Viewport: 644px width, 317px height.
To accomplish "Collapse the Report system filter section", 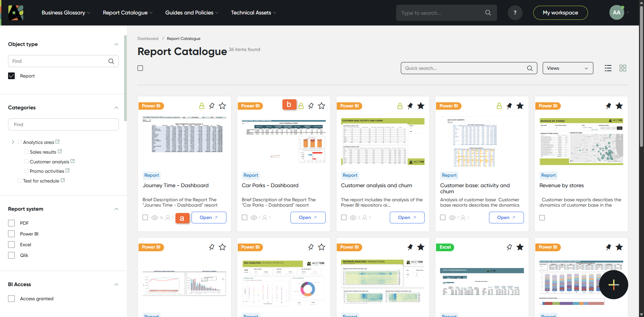I will tap(116, 209).
